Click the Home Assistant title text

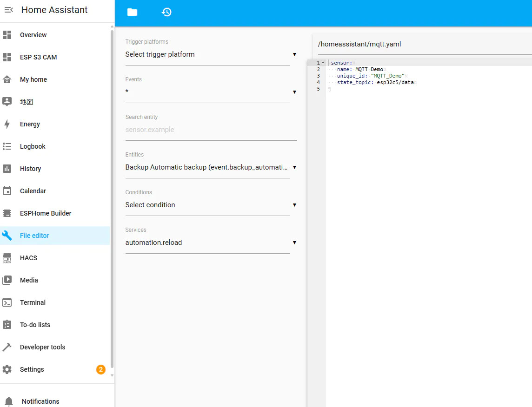(54, 10)
